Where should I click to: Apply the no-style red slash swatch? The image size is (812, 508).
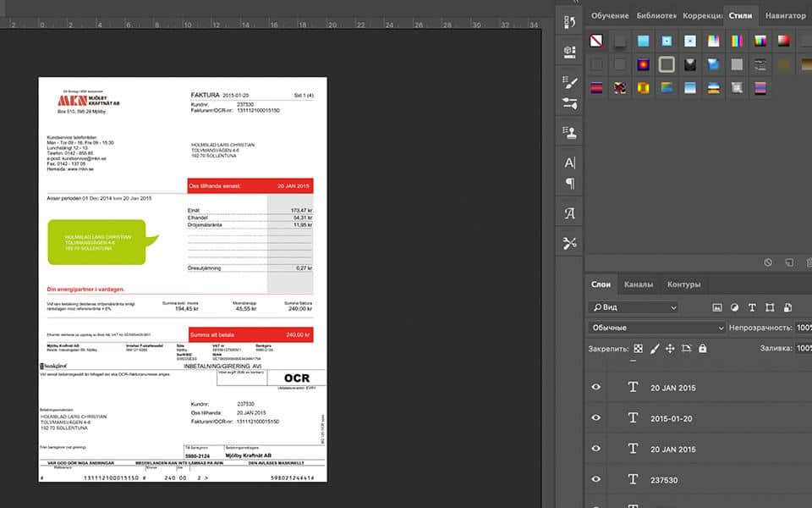596,41
